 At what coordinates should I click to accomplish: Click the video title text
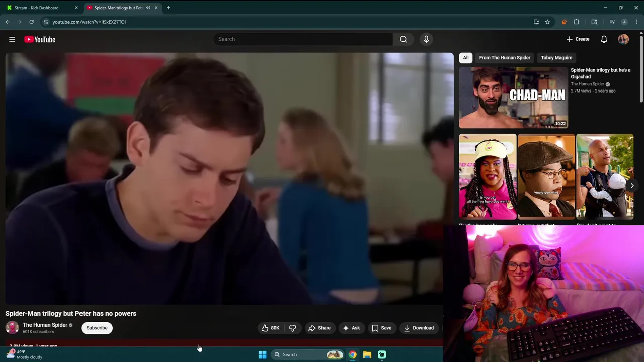pyautogui.click(x=71, y=313)
